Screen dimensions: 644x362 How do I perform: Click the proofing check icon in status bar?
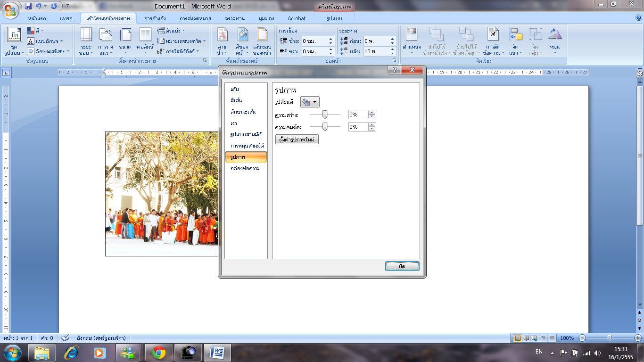click(66, 338)
